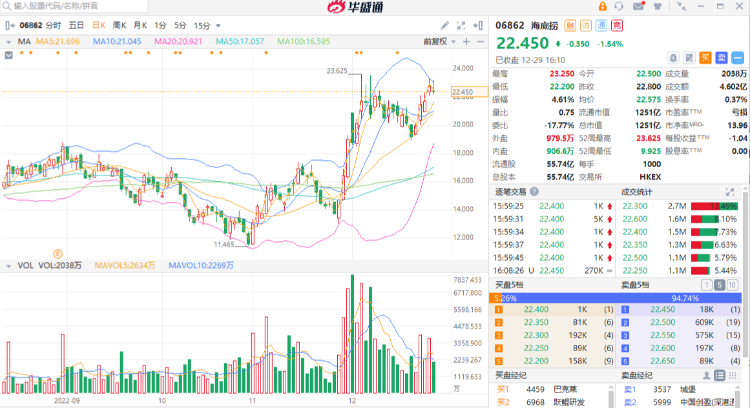Open customer service headset icon

coord(619,6)
